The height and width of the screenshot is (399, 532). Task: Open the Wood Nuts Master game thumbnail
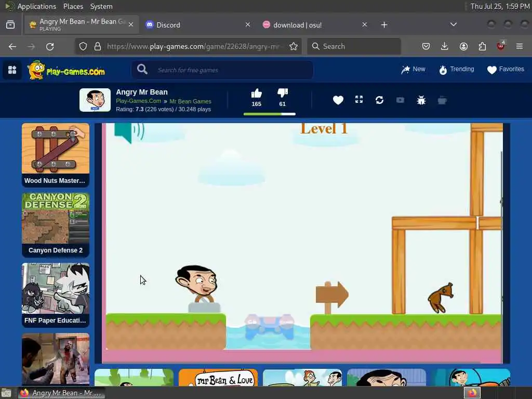[x=56, y=155]
